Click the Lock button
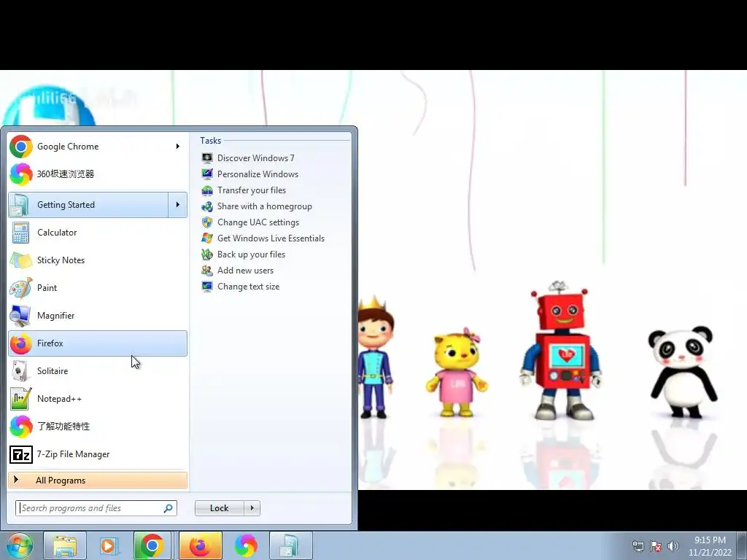Screen dimensions: 747x560 point(220,508)
